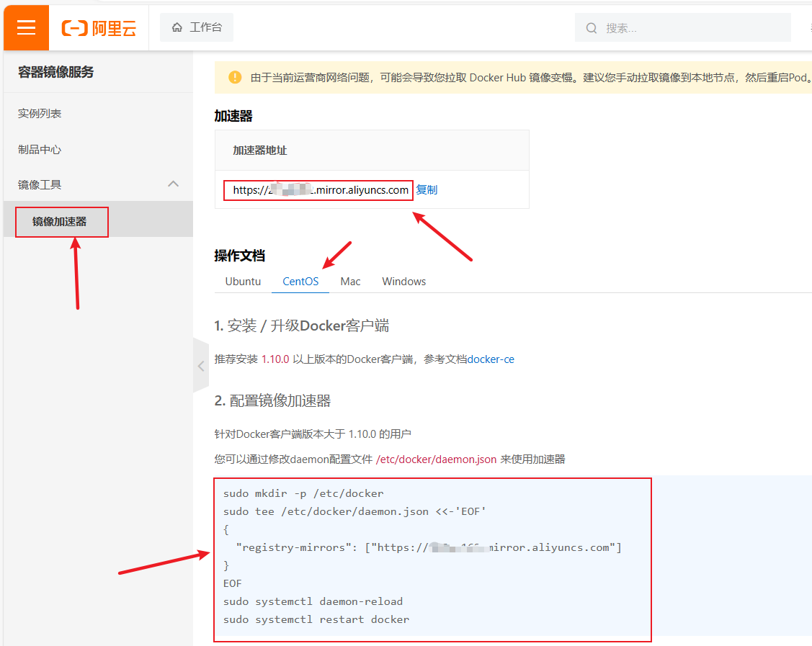812x646 pixels.
Task: Click the 1.10.0 version text
Action: tap(275, 359)
